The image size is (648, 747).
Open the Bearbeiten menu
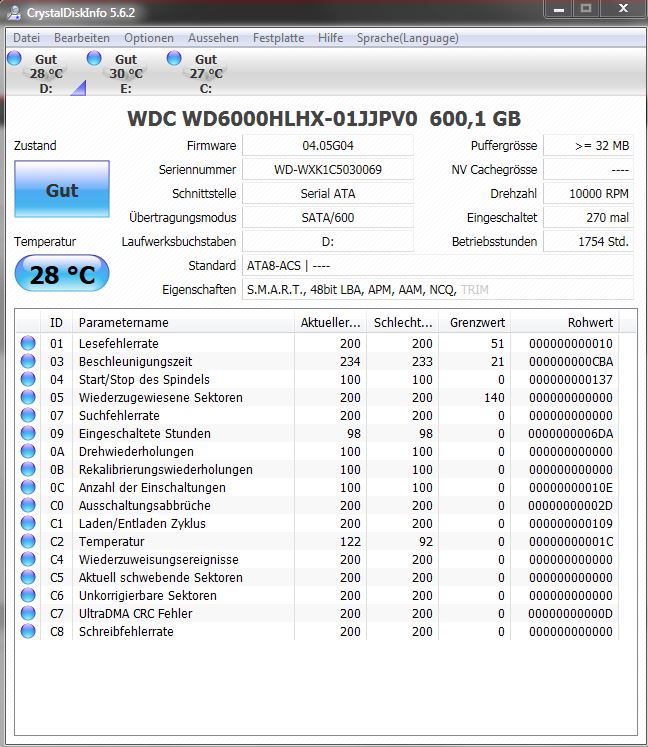tap(82, 38)
